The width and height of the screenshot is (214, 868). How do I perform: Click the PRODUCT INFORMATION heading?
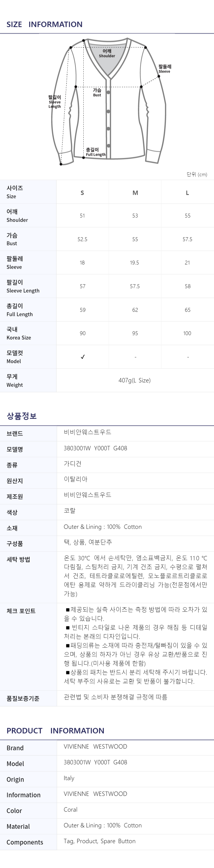coord(55,731)
